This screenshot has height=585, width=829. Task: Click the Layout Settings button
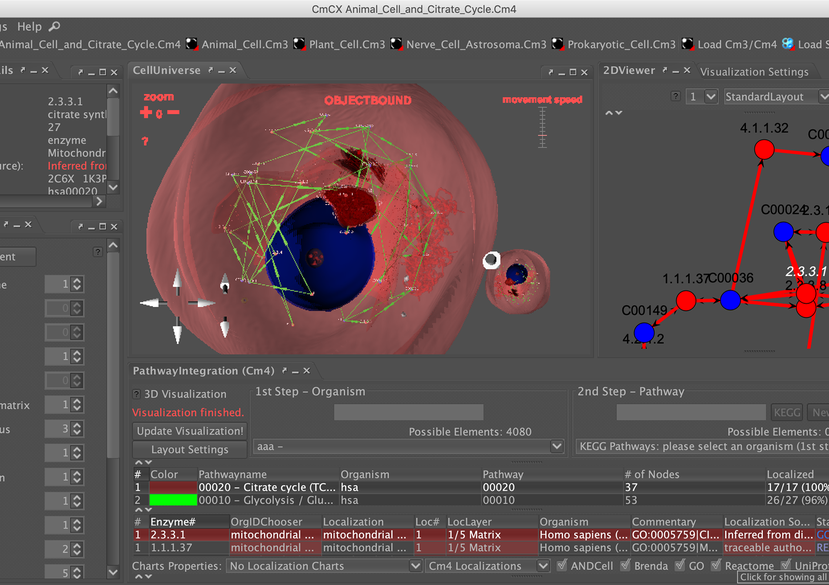190,450
